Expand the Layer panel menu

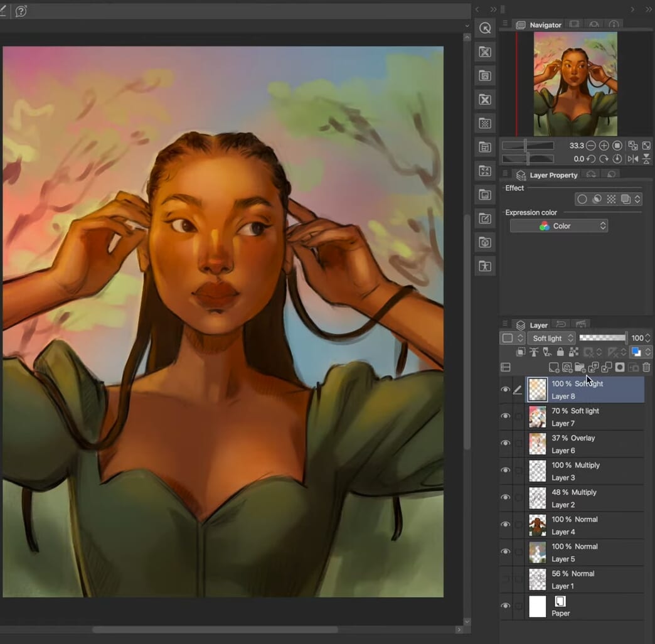[506, 325]
